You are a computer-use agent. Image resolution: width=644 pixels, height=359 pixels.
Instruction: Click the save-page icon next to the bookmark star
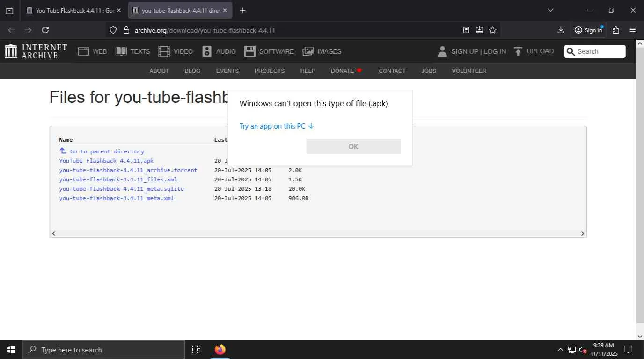click(479, 30)
